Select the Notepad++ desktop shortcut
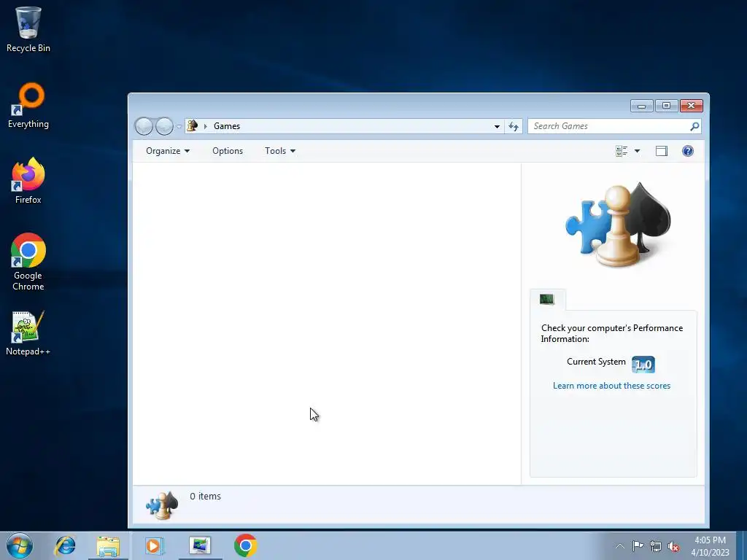 [x=28, y=333]
